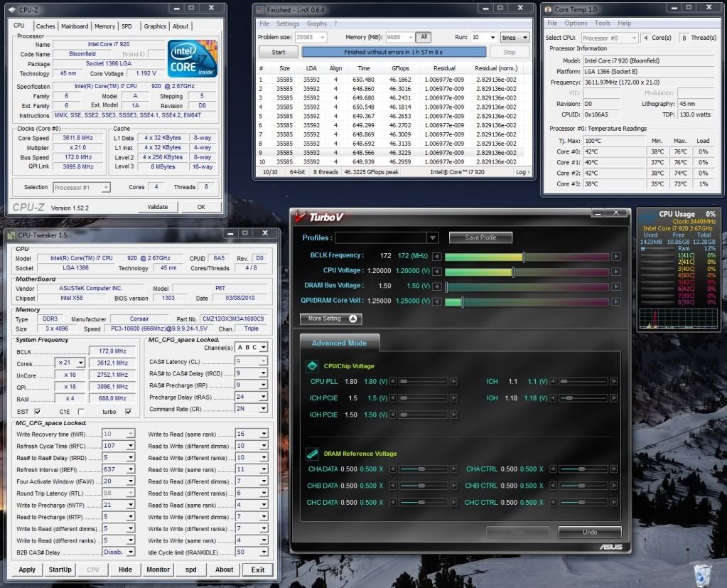Open Settings menu in LinX
Screen dimensions: 727x588
[x=288, y=23]
